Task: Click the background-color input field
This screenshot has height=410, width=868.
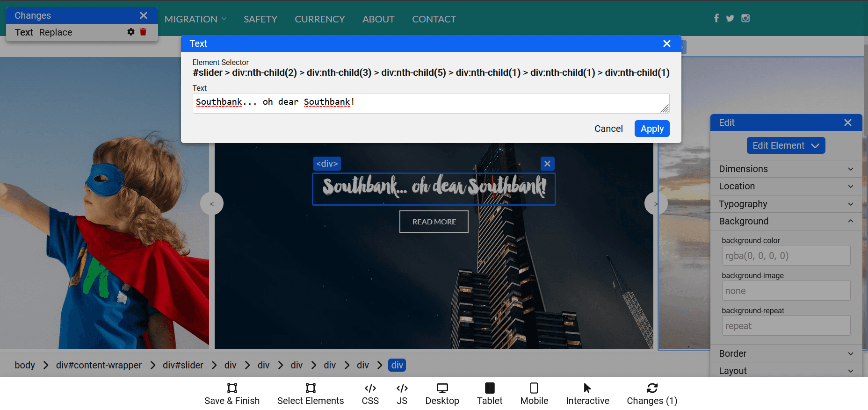Action: (786, 256)
